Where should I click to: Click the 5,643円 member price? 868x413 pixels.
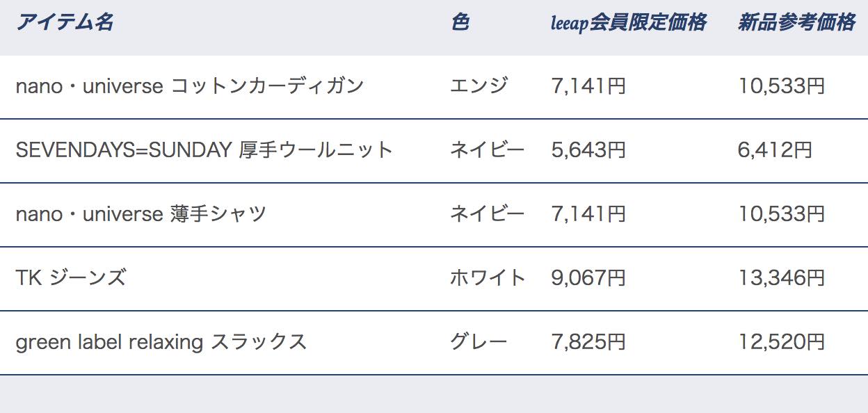coord(588,149)
